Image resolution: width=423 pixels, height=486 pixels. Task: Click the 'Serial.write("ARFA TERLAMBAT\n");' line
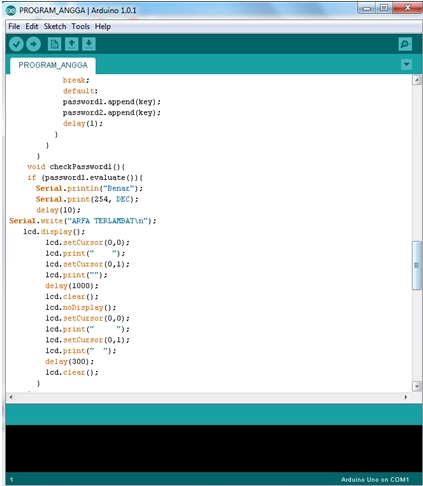[x=82, y=221]
